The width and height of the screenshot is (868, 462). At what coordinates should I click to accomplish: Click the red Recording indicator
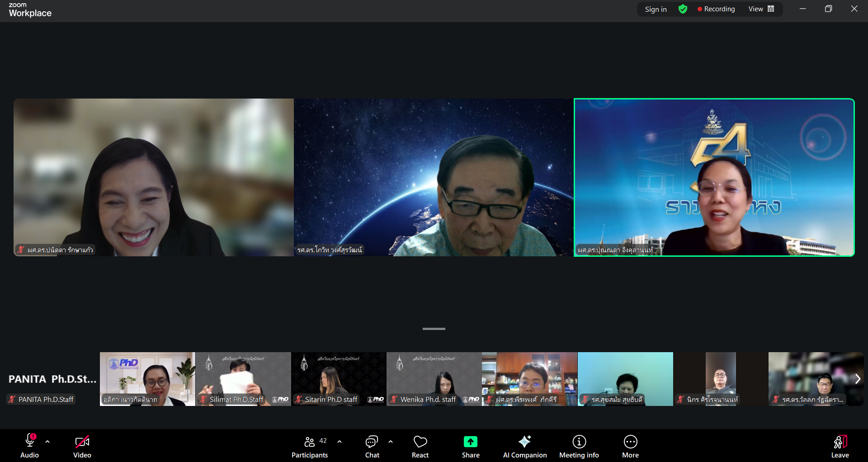click(716, 9)
